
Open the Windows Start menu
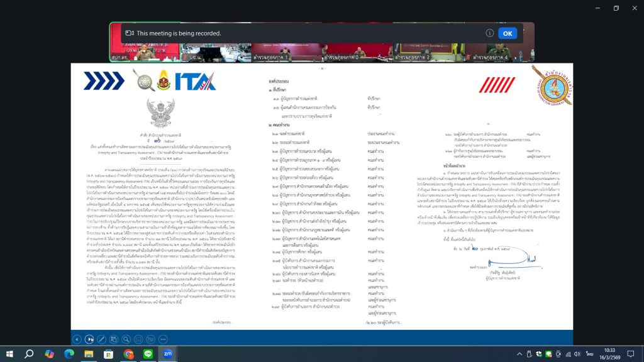(11, 354)
